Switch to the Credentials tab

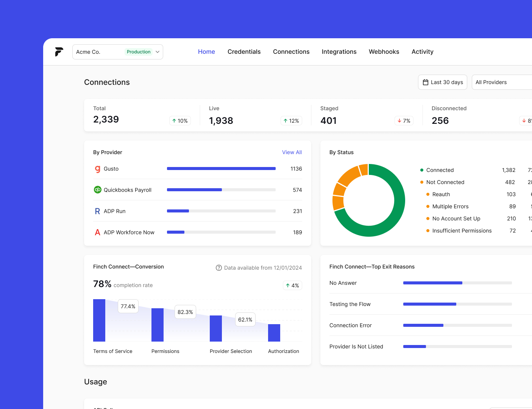click(244, 52)
